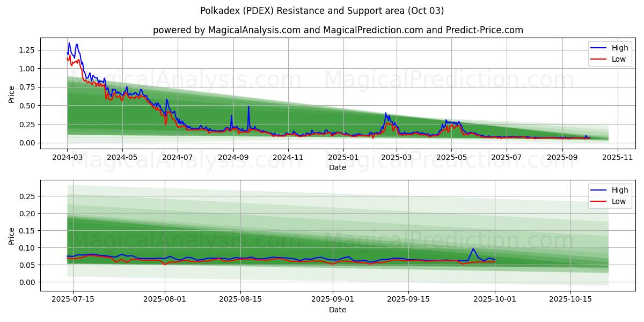Click the 2025-03 tick on the top date axis
644x322 pixels.
pos(396,157)
